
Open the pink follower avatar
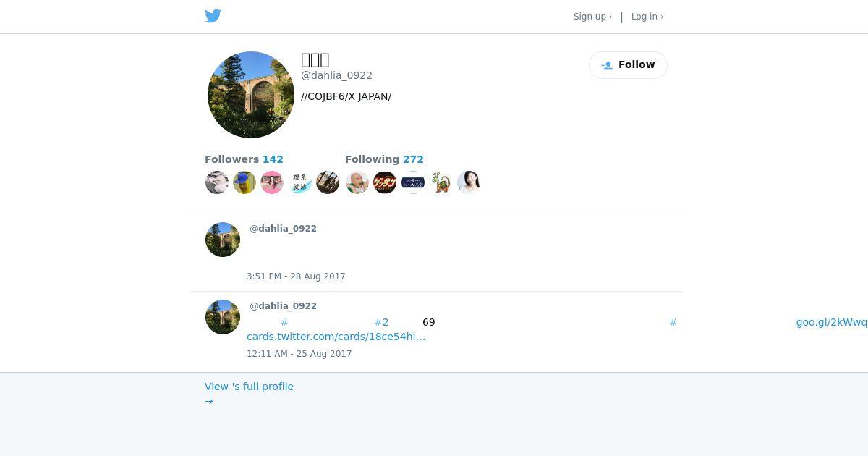[272, 182]
